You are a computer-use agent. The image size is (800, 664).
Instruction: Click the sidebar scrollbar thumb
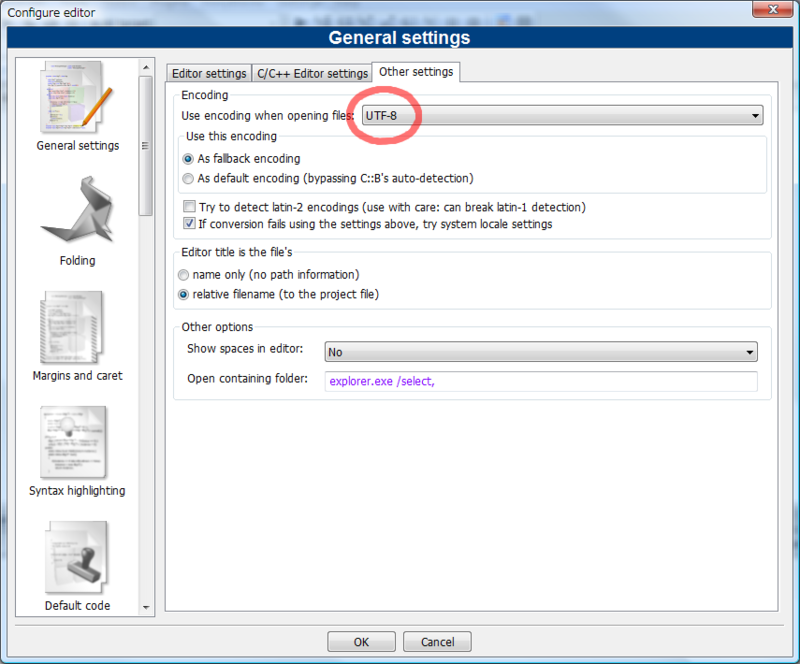click(146, 146)
